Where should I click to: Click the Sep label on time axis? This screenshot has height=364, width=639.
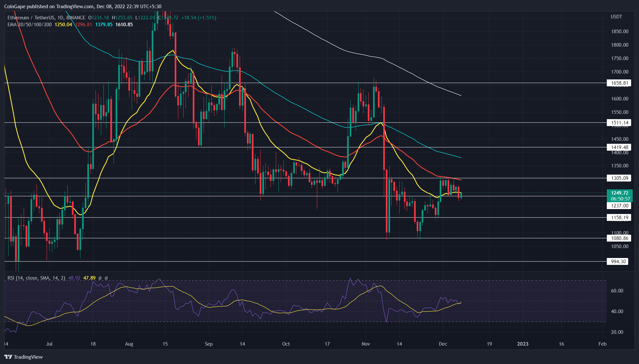[209, 344]
